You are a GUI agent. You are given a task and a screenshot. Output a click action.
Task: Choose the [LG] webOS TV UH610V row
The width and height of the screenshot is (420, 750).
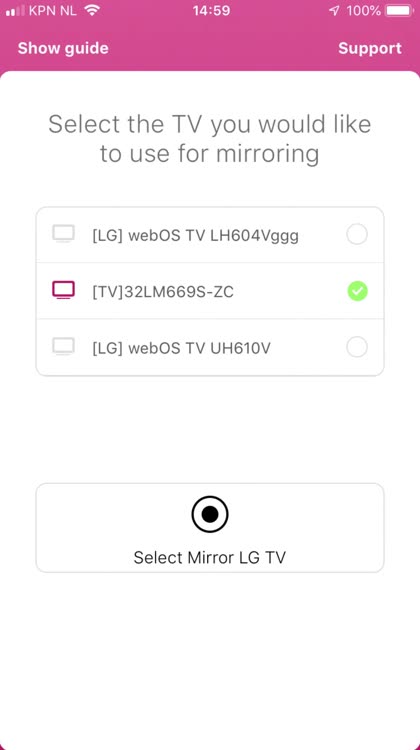click(210, 347)
